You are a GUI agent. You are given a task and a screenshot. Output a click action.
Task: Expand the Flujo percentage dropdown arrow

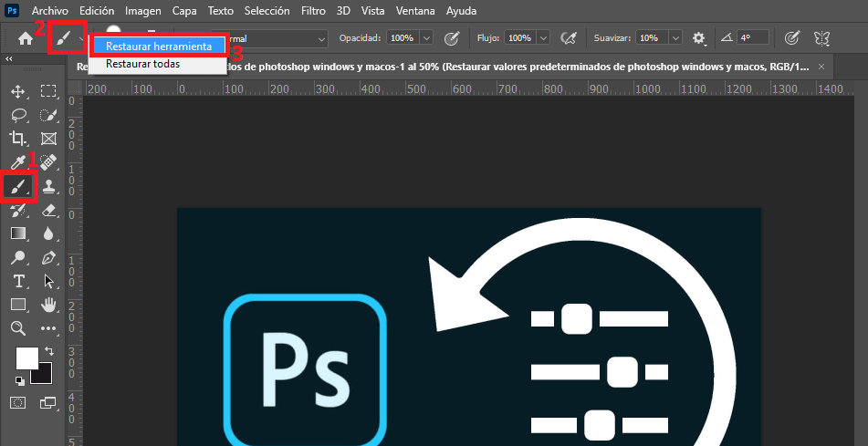(x=543, y=38)
